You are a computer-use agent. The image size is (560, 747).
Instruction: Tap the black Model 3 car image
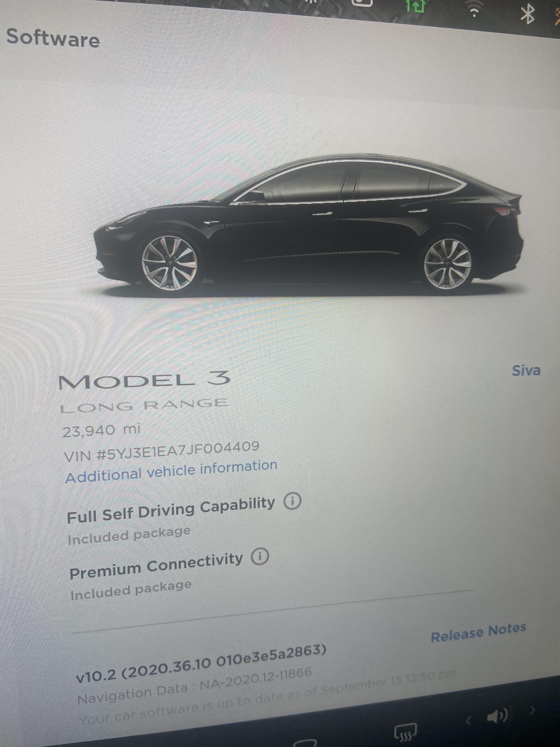[308, 226]
